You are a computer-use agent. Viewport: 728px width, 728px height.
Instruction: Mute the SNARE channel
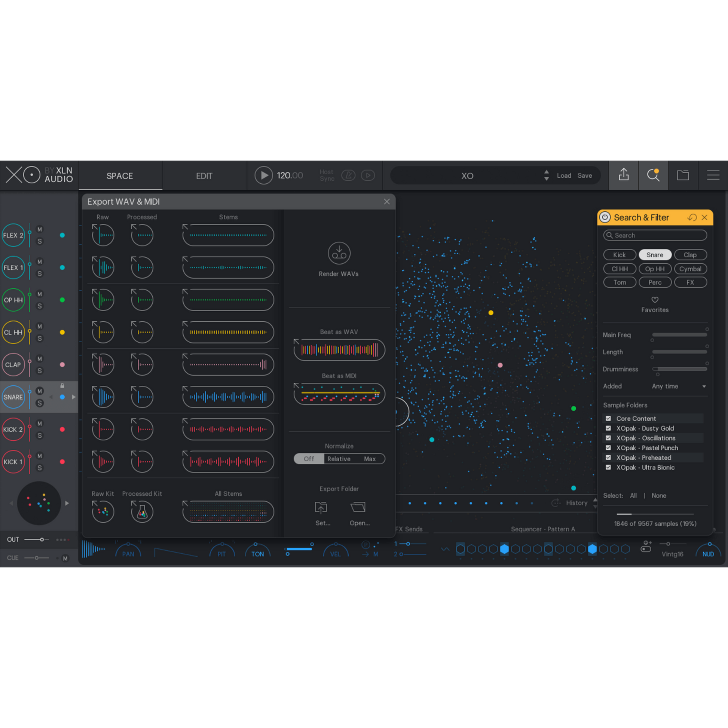[x=40, y=391]
